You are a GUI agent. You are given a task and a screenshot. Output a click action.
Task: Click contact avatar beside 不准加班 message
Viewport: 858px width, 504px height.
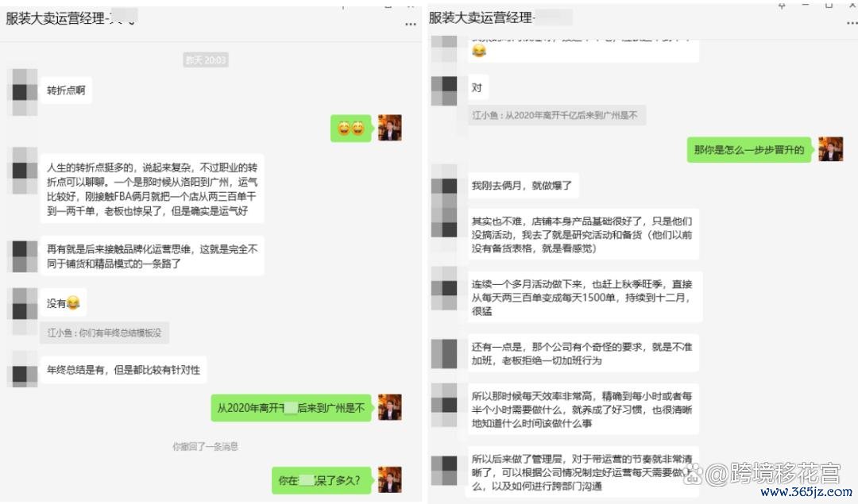click(444, 354)
